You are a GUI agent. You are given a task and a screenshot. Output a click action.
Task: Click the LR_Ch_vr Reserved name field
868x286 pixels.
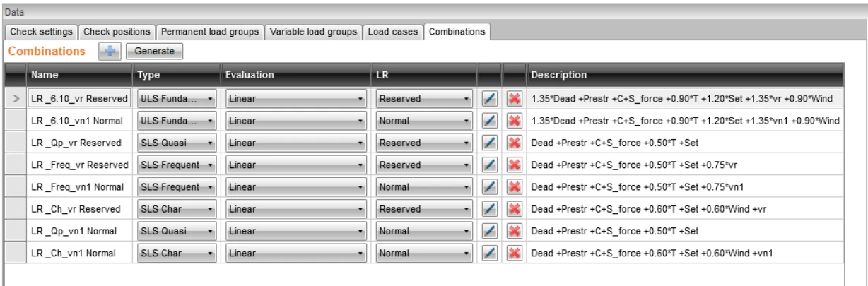(x=78, y=209)
